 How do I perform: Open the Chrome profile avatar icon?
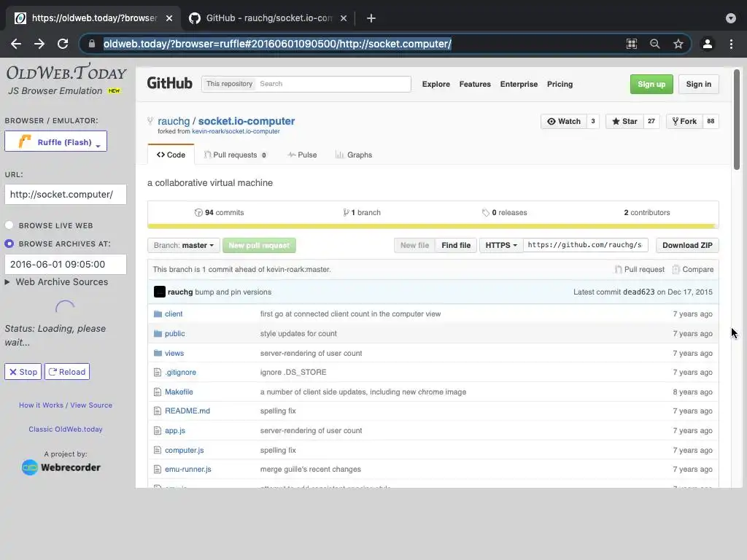(708, 44)
